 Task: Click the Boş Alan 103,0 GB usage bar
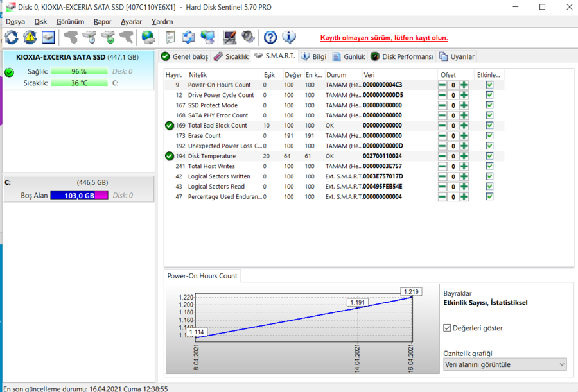coord(79,196)
